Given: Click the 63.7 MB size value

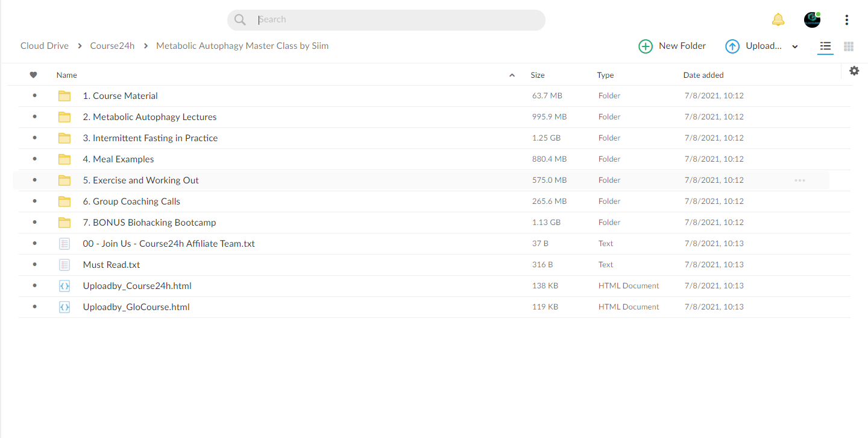Looking at the screenshot, I should [547, 96].
